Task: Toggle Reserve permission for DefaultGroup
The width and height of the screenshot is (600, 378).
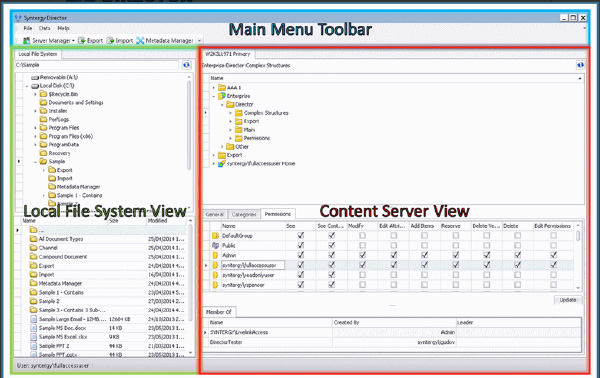Action: (x=455, y=235)
